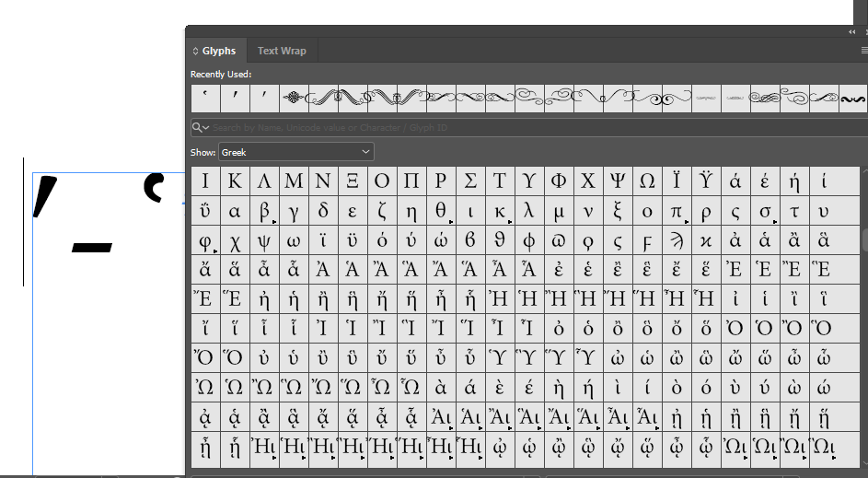This screenshot has height=478, width=868.
Task: Select capital Iota with dieresis Ϊ
Action: [x=677, y=181]
